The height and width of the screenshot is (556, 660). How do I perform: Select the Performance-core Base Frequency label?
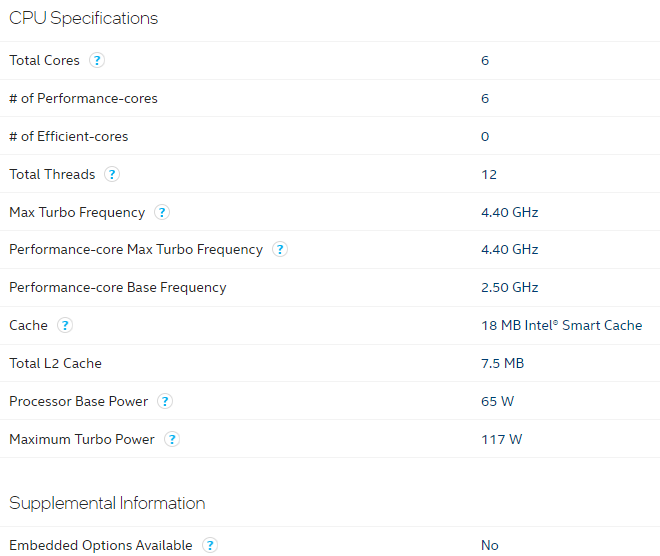[x=117, y=287]
